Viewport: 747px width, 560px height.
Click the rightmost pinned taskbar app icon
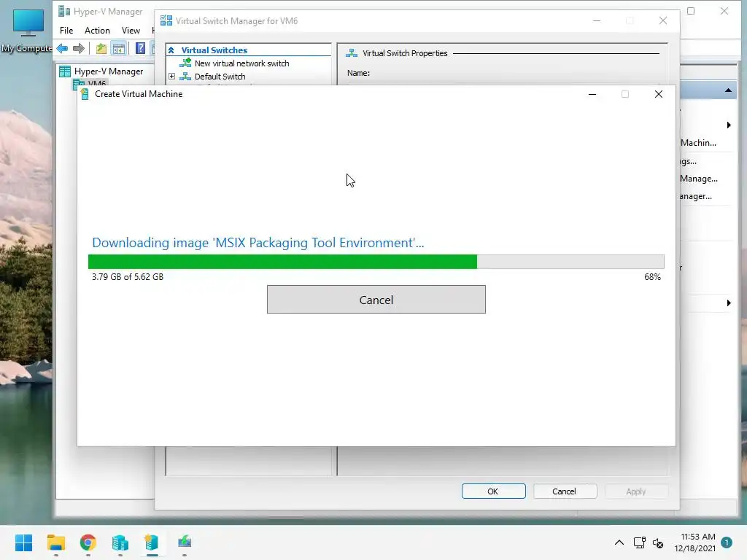pos(185,542)
